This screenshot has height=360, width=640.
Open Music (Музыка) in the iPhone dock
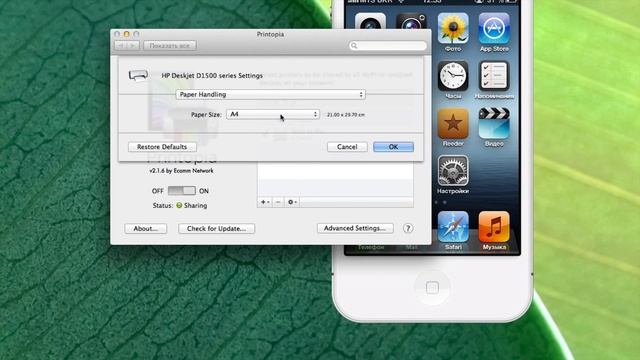point(494,227)
